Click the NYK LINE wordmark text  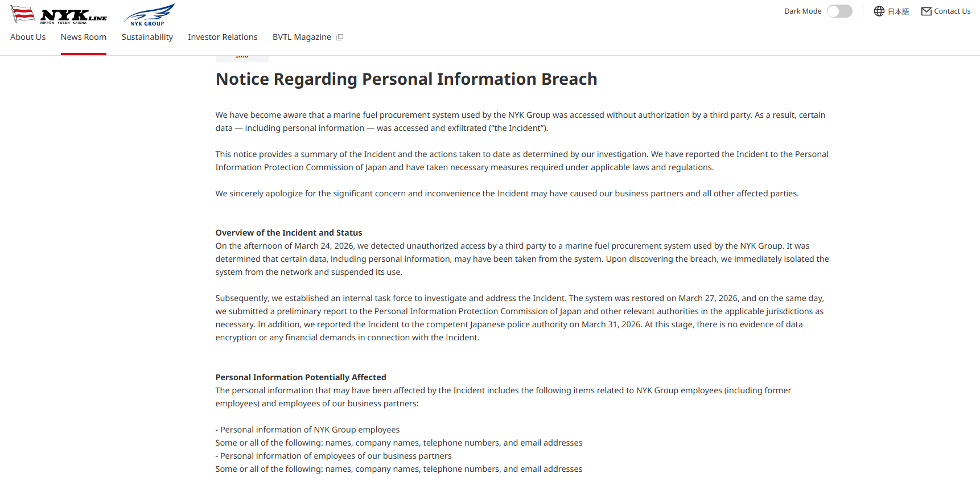pos(73,16)
